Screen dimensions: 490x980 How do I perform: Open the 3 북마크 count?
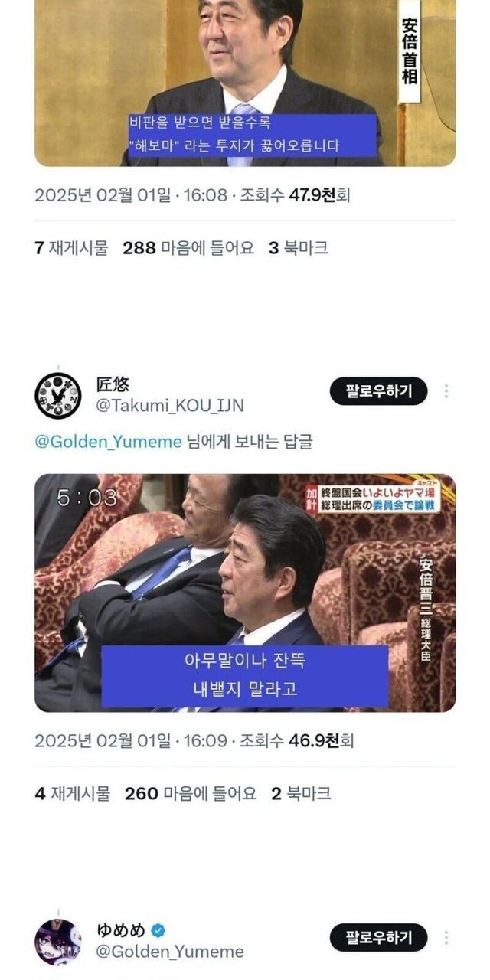pos(299,248)
